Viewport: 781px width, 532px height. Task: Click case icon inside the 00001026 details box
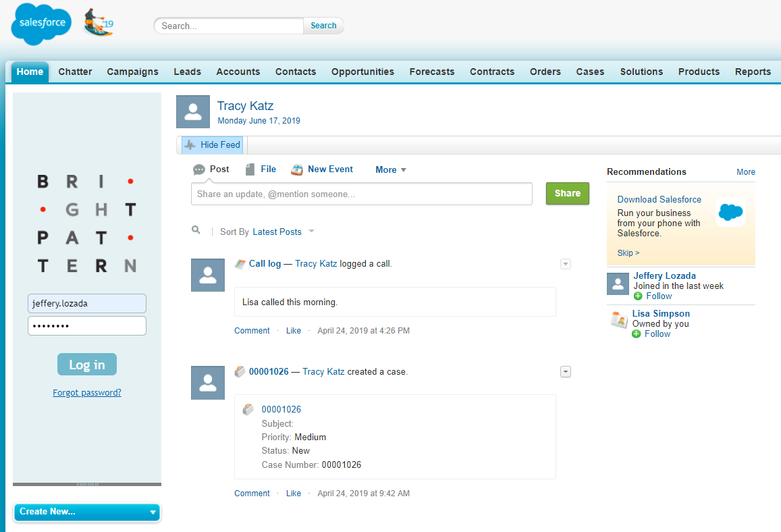(248, 409)
